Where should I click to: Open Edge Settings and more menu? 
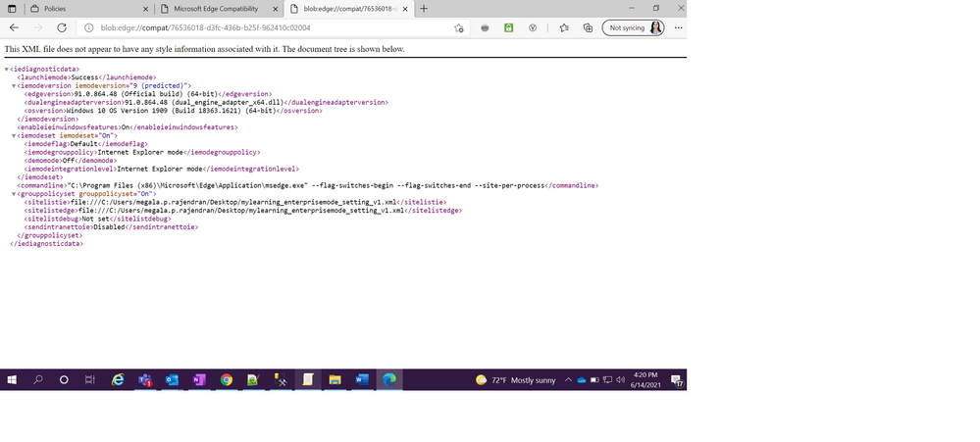coord(678,28)
